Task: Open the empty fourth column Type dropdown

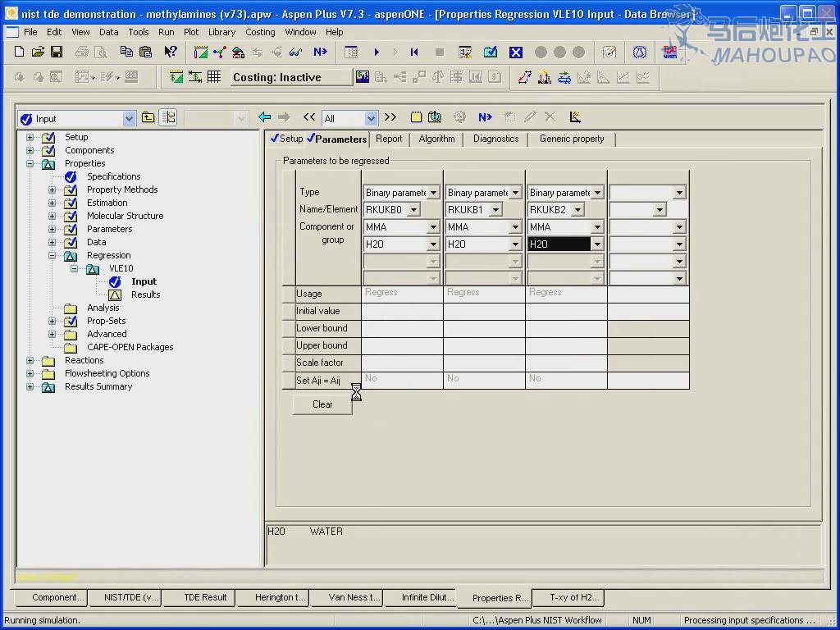Action: pos(680,192)
